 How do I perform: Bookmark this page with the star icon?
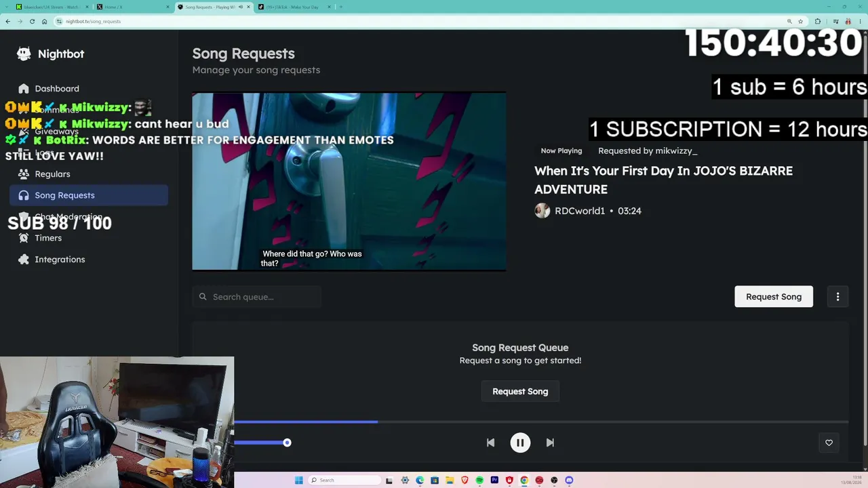pos(800,22)
